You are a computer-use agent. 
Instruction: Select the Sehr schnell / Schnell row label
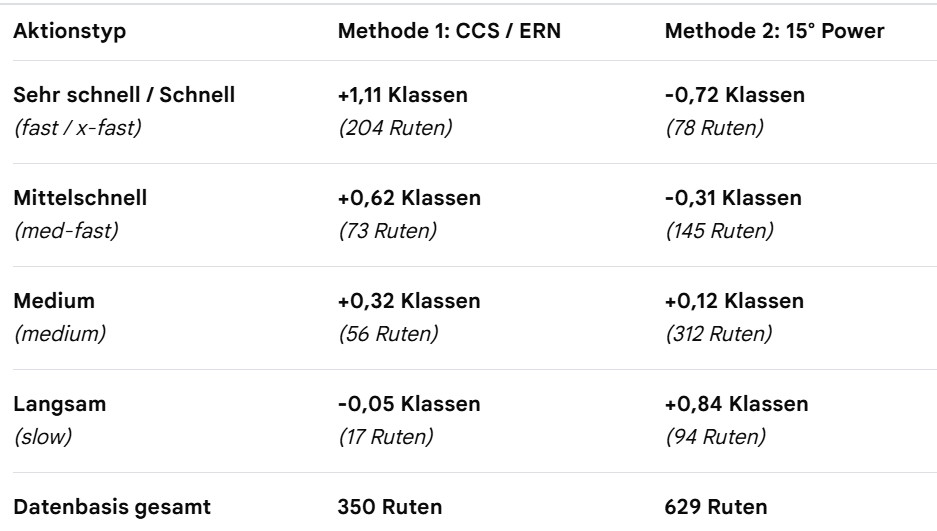click(124, 95)
